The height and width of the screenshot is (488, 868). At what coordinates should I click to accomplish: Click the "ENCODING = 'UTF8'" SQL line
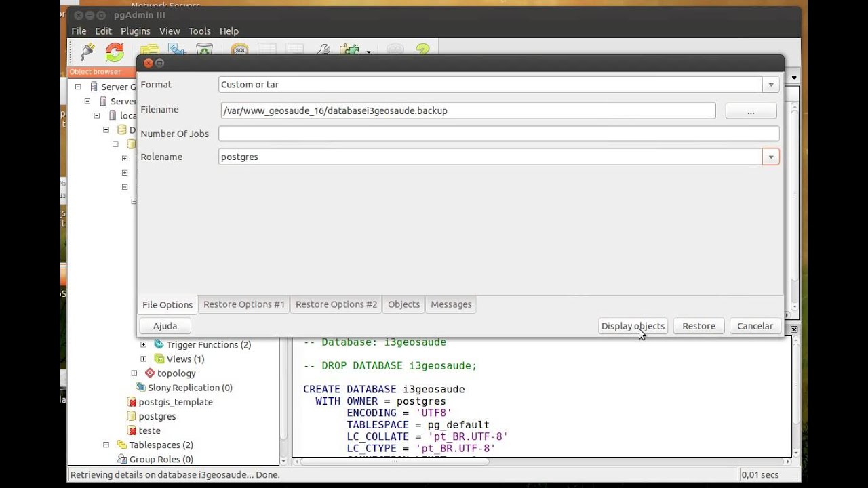(399, 413)
